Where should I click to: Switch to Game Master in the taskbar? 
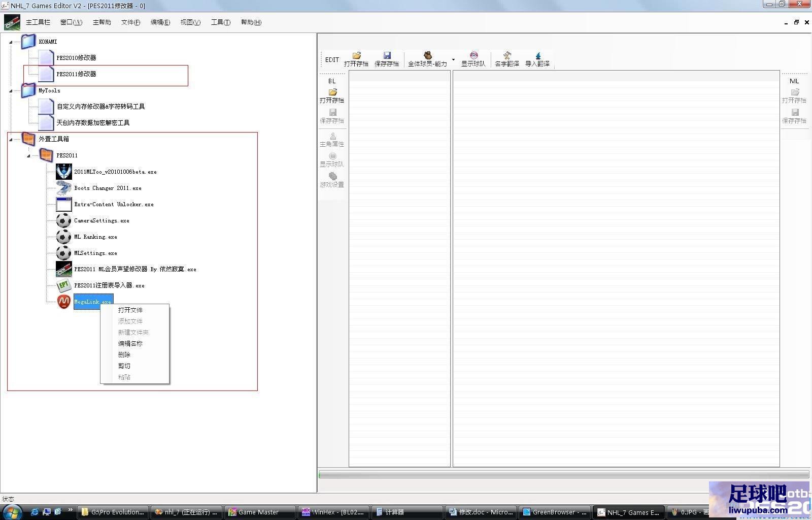pyautogui.click(x=259, y=512)
